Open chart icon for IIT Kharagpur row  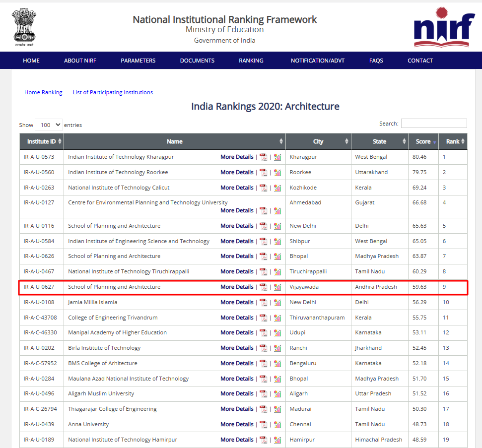(277, 157)
